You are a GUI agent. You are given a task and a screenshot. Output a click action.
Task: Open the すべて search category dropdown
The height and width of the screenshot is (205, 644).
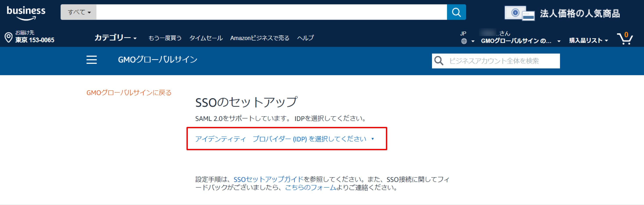click(79, 12)
